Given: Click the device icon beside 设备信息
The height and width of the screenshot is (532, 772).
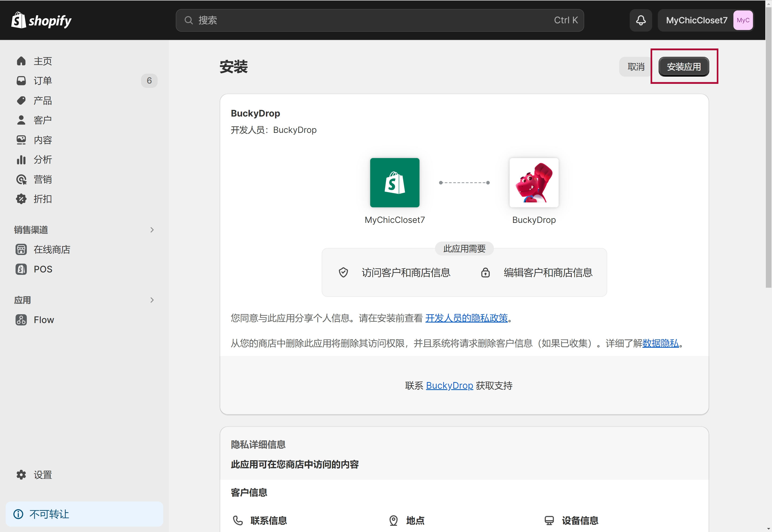Looking at the screenshot, I should click(549, 520).
